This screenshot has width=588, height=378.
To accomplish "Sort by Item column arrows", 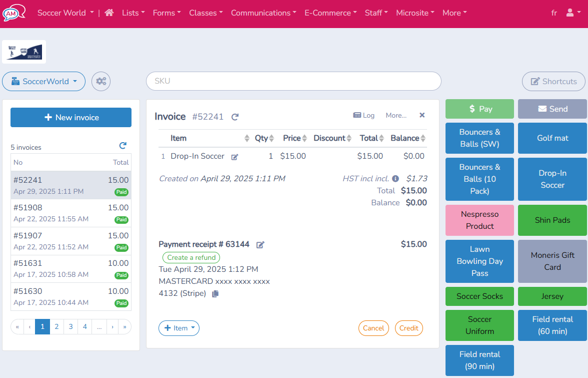I will [247, 138].
